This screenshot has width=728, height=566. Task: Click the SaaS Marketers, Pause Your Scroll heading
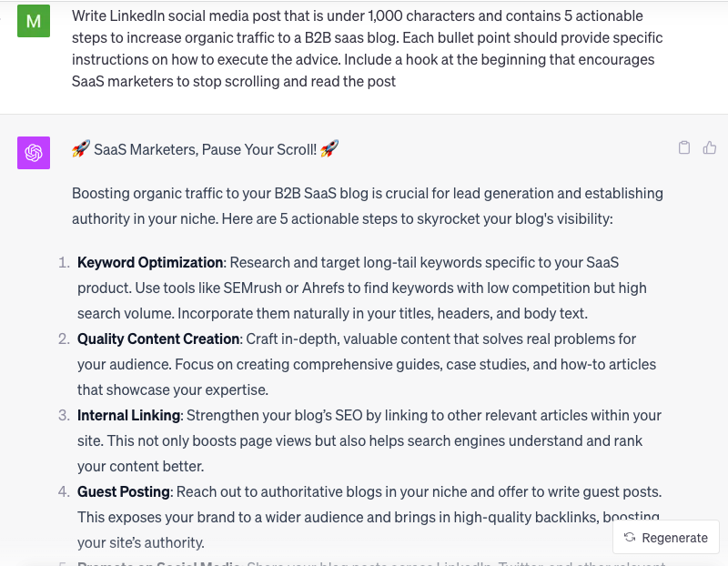coord(205,148)
